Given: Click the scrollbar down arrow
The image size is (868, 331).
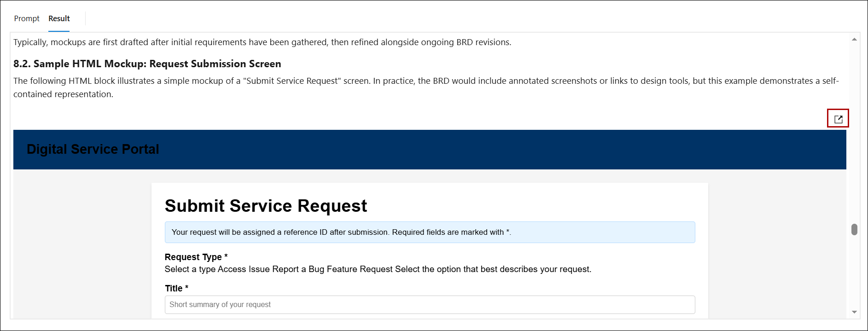Looking at the screenshot, I should pos(854,312).
